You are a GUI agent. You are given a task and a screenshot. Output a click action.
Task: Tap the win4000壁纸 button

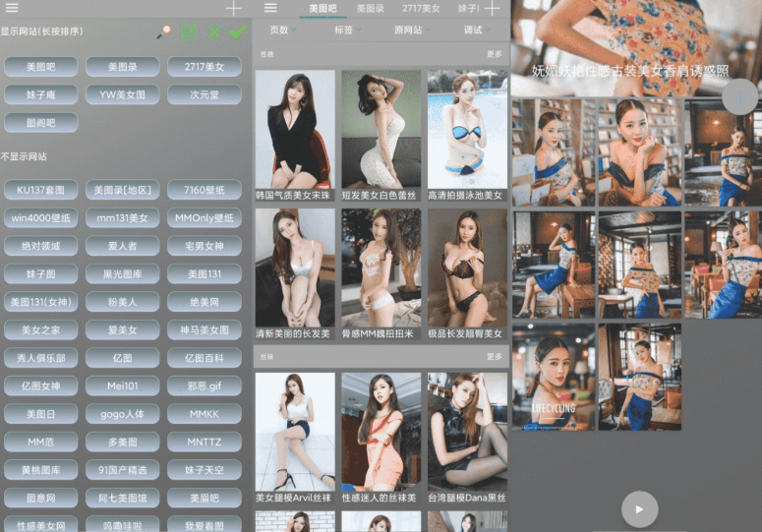(41, 218)
